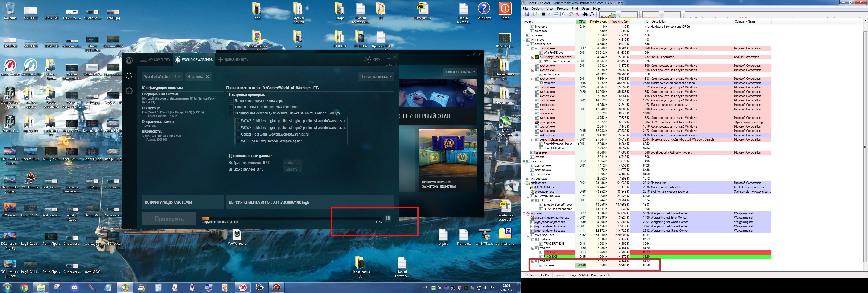This screenshot has height=293, width=868.
Task: Toggle WOWS Publictest login1-publictest checkbox
Action: 238,121
